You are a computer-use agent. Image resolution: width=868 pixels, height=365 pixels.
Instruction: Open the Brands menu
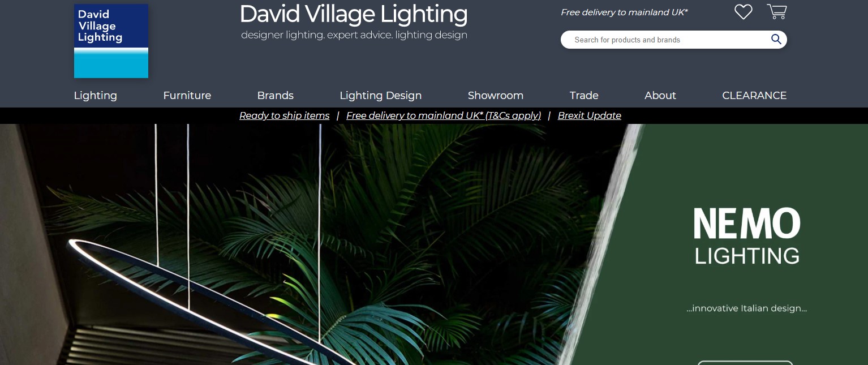[275, 96]
